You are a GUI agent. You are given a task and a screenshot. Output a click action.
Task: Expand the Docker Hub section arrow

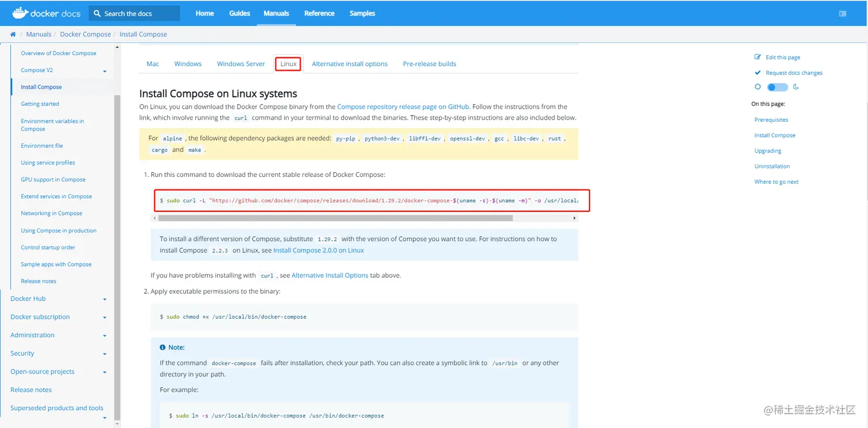point(105,299)
